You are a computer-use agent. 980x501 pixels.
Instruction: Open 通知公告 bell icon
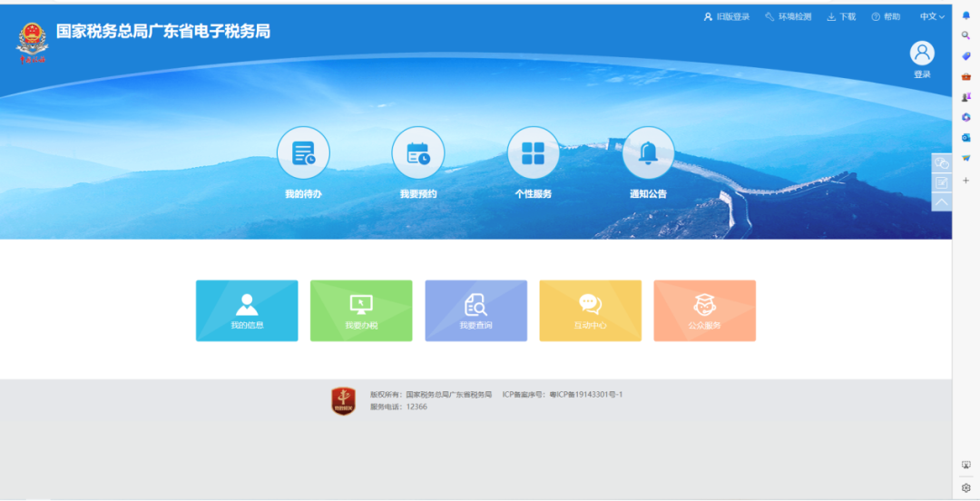[x=648, y=153]
